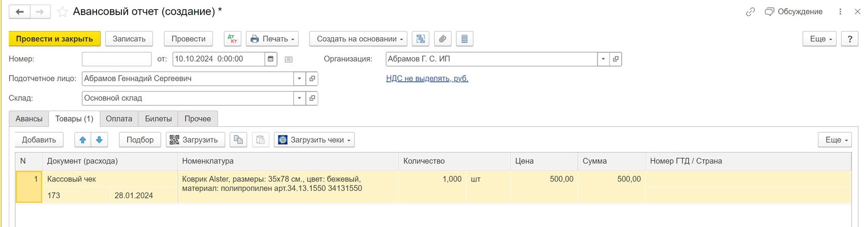
Task: Open the calendar picker for the date field
Action: point(271,59)
